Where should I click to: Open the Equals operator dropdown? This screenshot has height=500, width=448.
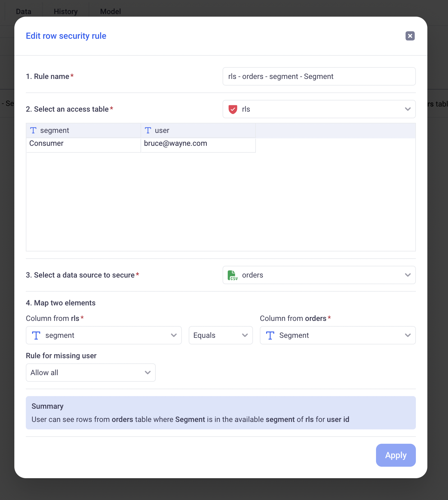(221, 335)
